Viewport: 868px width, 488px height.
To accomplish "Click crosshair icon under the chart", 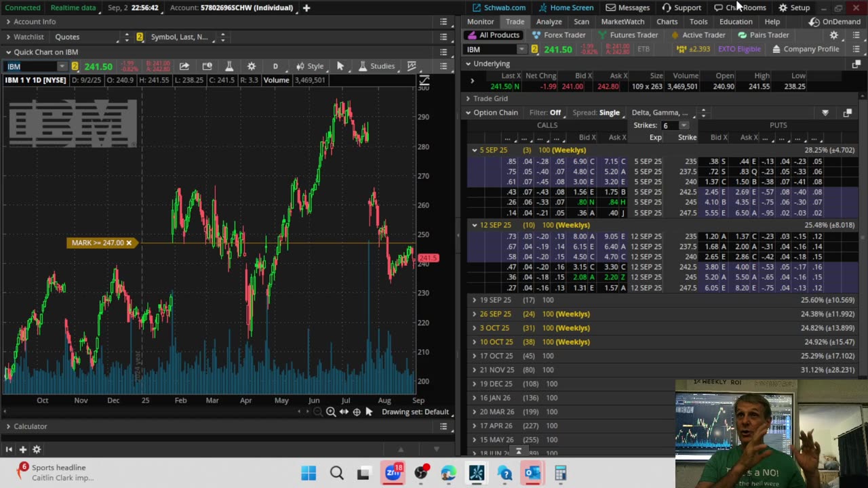I will coord(357,411).
